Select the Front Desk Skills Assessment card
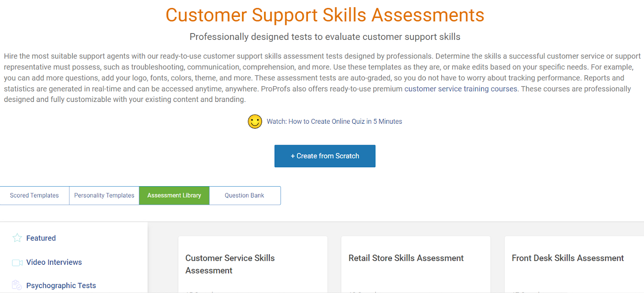 (568, 258)
